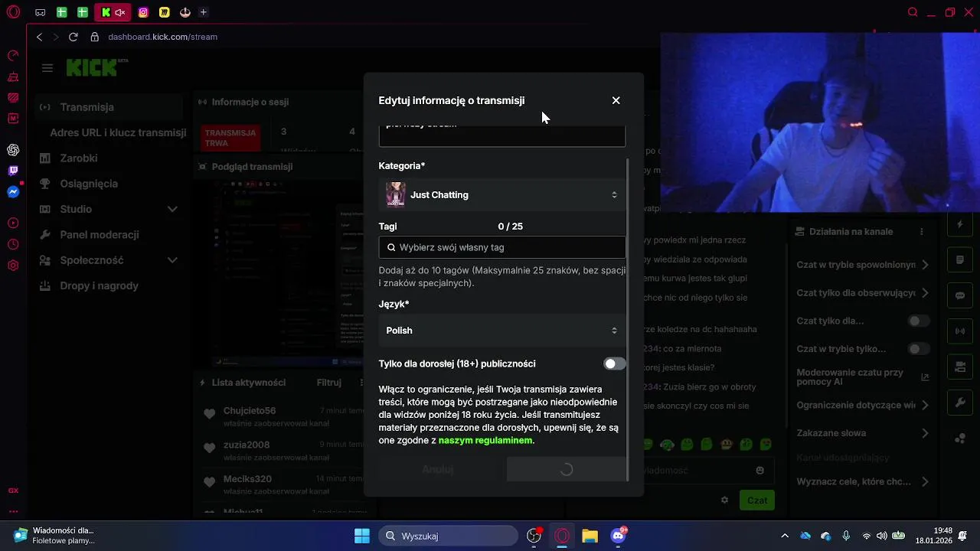Click the loading save button beside Anuluj
The width and height of the screenshot is (980, 551).
click(x=567, y=469)
